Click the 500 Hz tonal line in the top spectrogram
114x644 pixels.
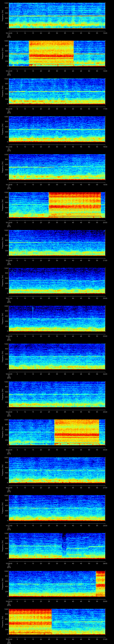[x=57, y=16]
